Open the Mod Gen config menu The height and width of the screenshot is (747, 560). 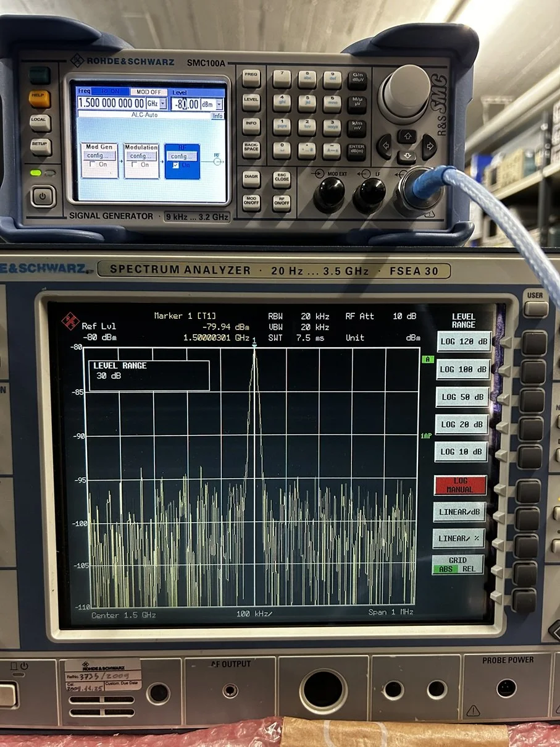[x=99, y=156]
